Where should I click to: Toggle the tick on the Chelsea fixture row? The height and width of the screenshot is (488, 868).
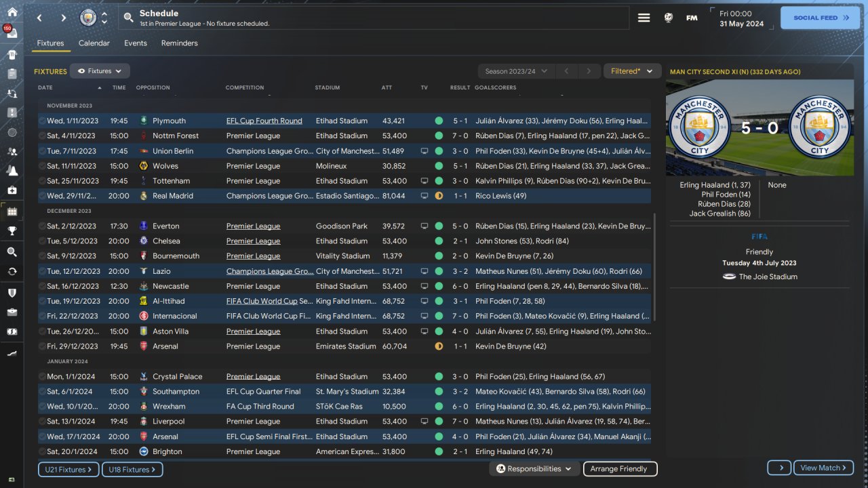click(42, 241)
